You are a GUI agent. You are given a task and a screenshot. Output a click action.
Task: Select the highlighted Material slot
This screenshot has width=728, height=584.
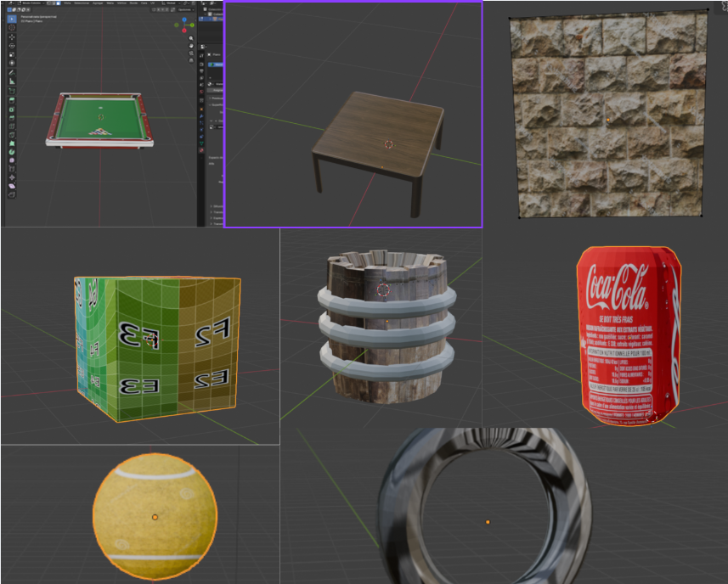[x=216, y=64]
